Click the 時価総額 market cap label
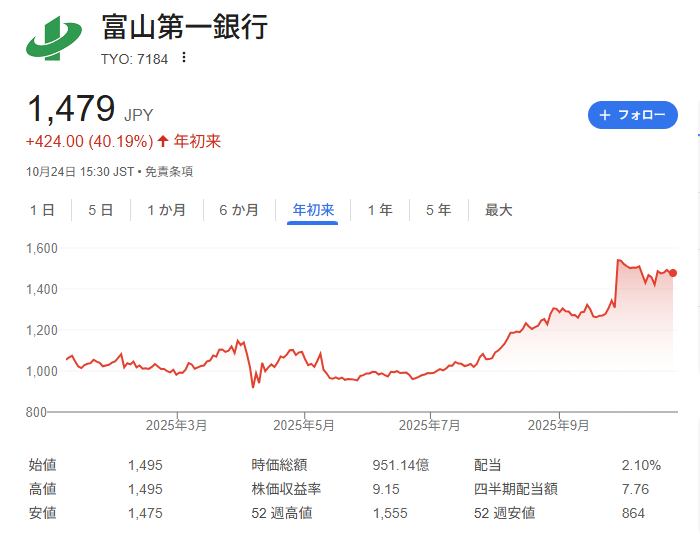Screen dimensions: 700x546 coord(279,465)
